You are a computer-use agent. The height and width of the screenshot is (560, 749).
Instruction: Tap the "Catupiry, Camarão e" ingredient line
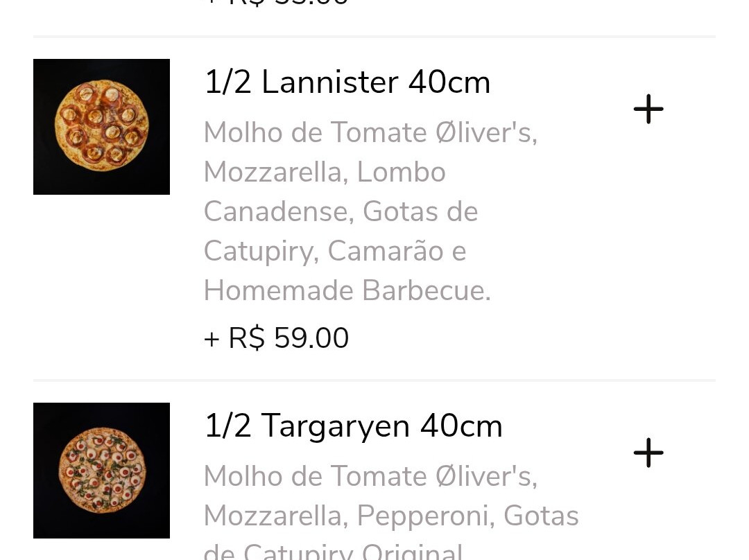pyautogui.click(x=334, y=251)
